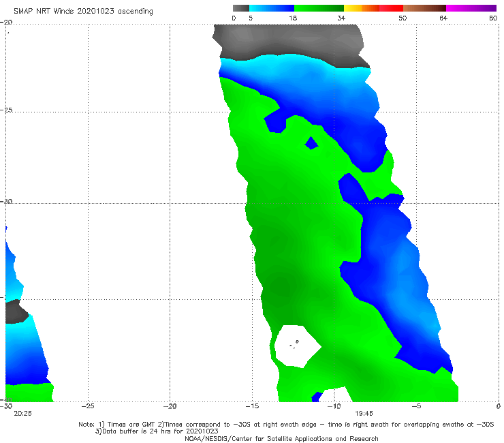
Task: Click the swath time label '20:26'
Action: click(x=23, y=414)
